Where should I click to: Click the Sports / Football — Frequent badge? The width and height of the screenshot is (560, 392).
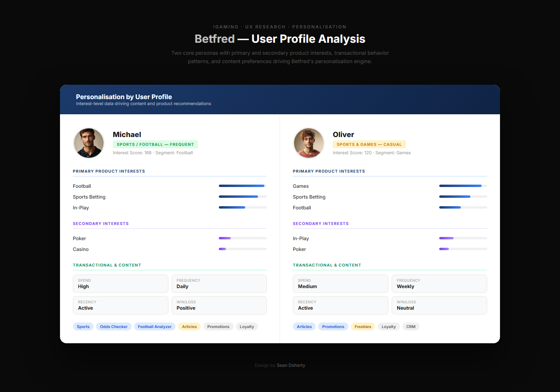pyautogui.click(x=155, y=144)
